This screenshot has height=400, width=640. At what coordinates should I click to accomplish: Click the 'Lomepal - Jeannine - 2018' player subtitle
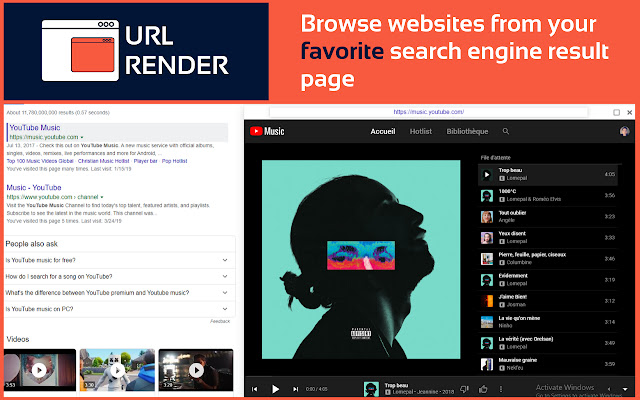coord(423,392)
